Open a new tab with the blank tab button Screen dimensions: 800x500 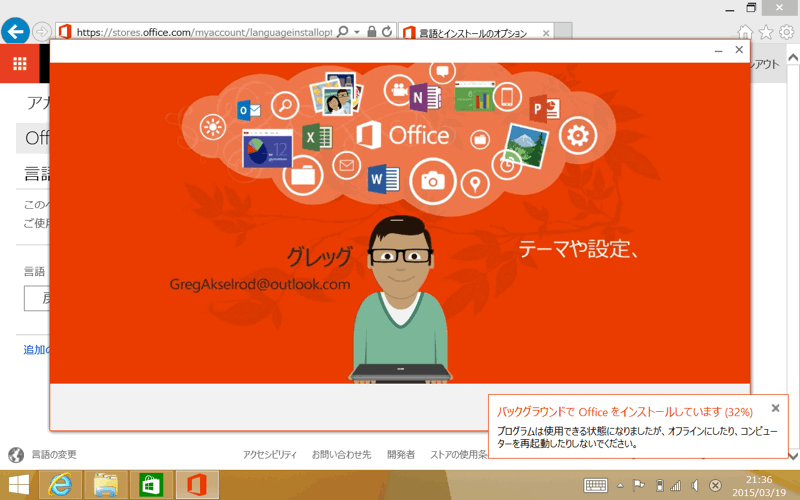tap(563, 32)
